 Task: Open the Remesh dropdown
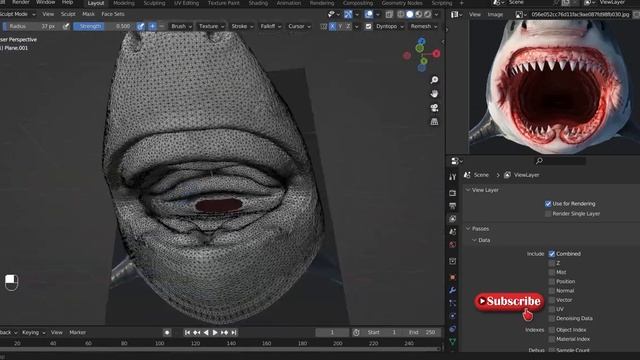424,26
